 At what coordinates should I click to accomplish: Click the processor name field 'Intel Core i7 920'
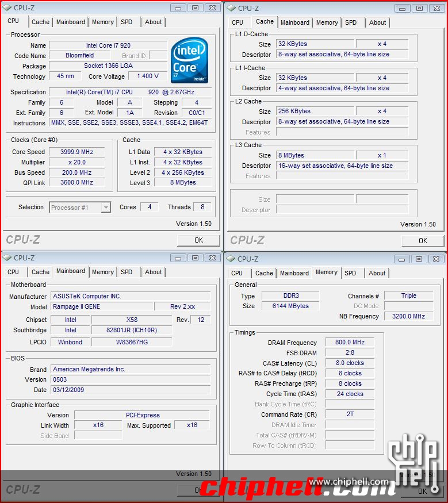(108, 45)
